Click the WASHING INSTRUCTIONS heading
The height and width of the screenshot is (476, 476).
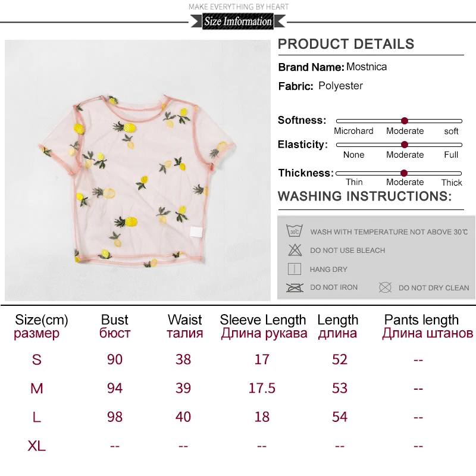point(365,196)
